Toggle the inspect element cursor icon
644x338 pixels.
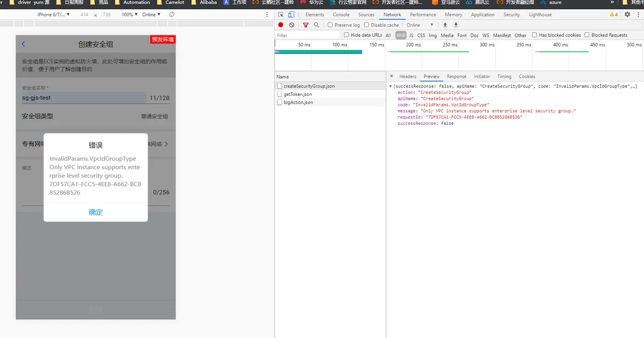pyautogui.click(x=281, y=15)
